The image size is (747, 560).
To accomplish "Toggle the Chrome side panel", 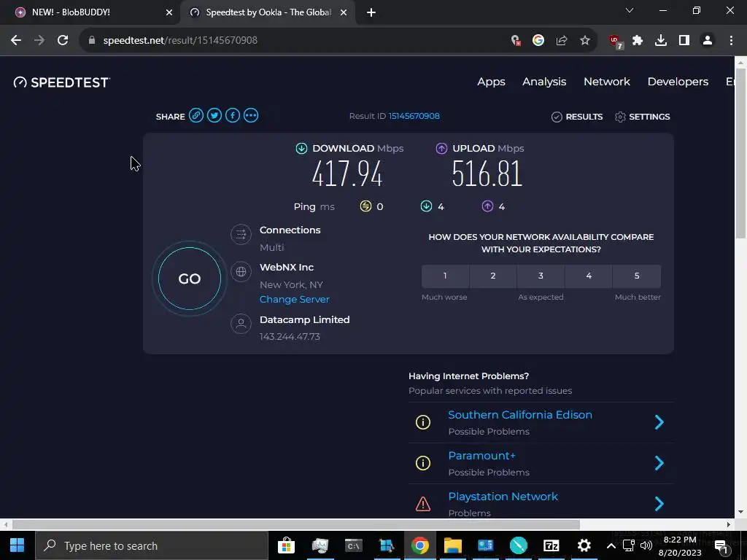I will tap(684, 41).
